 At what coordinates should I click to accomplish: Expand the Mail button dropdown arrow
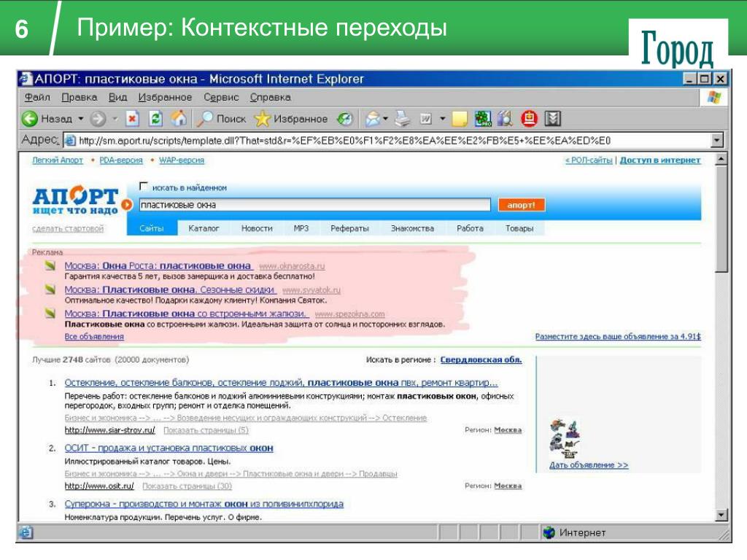point(385,119)
